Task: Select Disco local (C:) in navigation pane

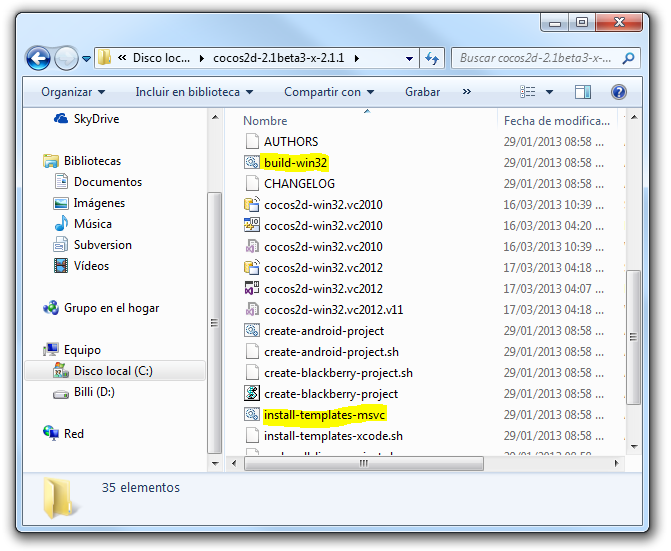Action: (x=112, y=371)
